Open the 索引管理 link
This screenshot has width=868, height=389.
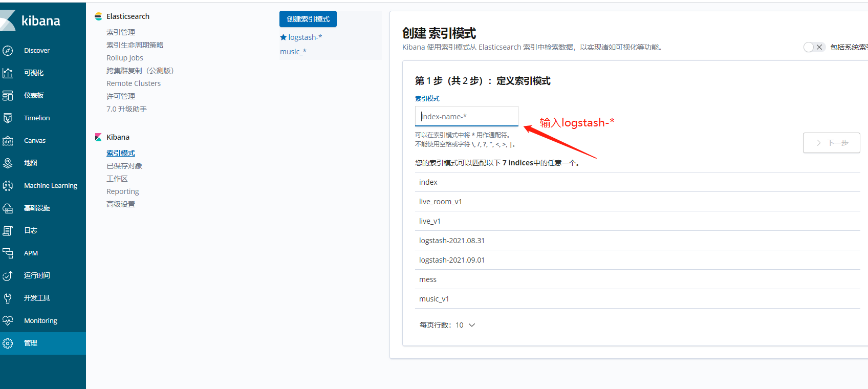click(x=121, y=32)
